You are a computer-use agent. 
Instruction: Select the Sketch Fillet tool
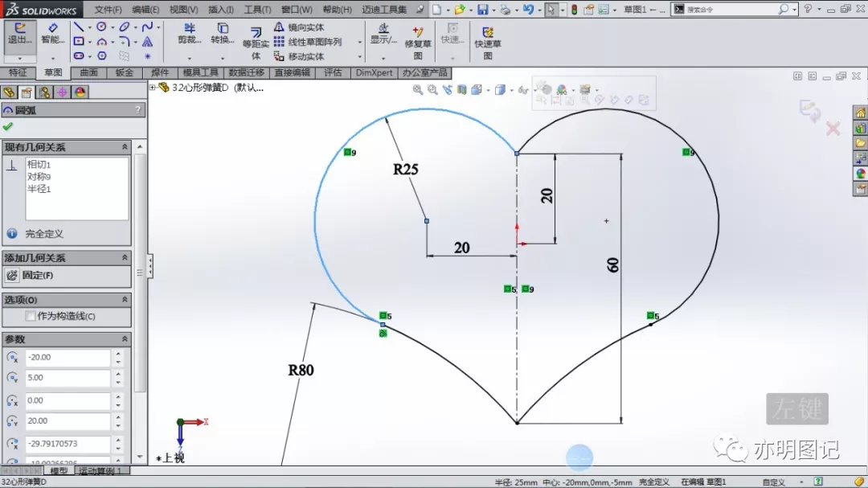124,42
